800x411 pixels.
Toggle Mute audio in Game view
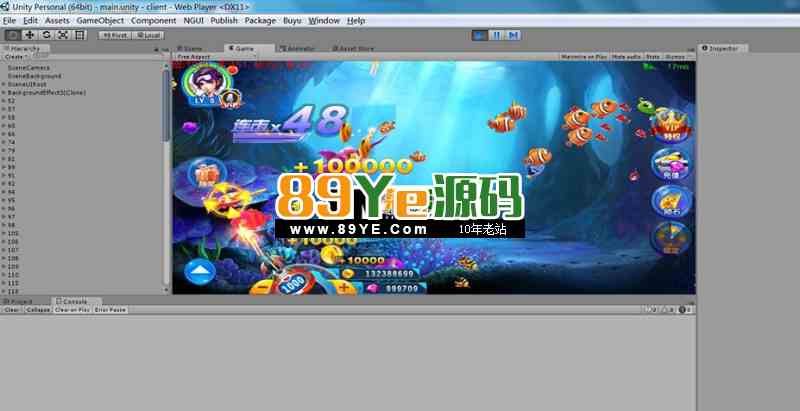tap(627, 57)
